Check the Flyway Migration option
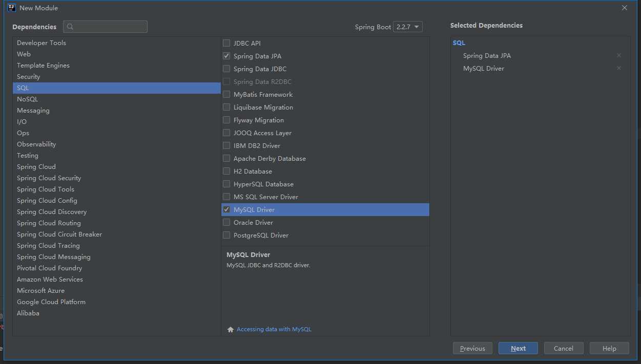This screenshot has width=641, height=364. 226,120
